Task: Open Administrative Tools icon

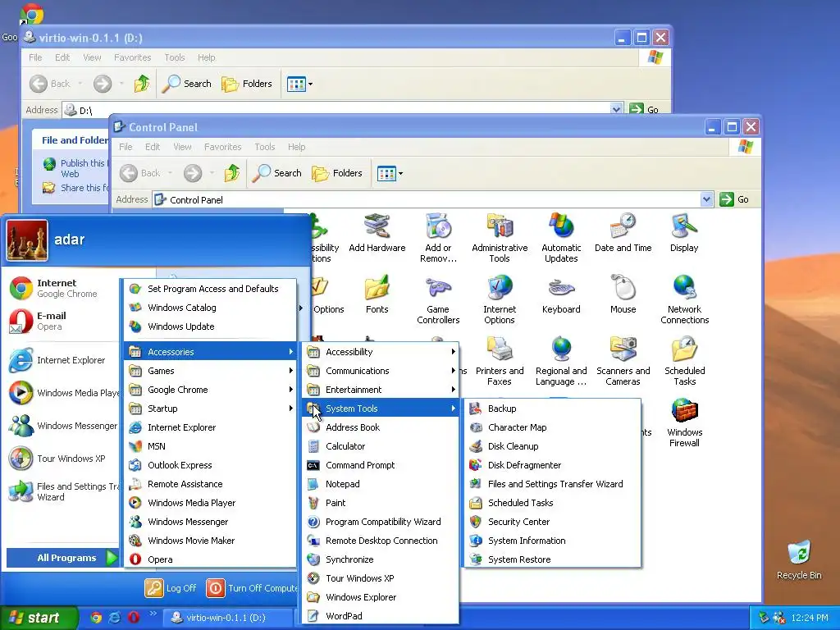Action: click(x=500, y=239)
